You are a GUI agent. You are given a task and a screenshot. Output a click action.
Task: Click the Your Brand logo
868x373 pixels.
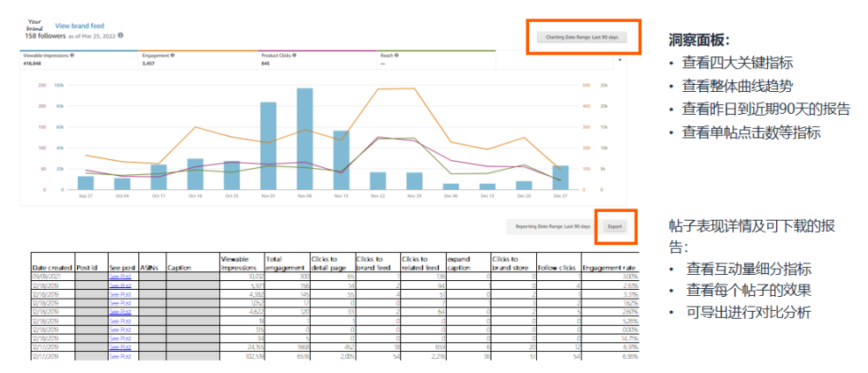36,25
